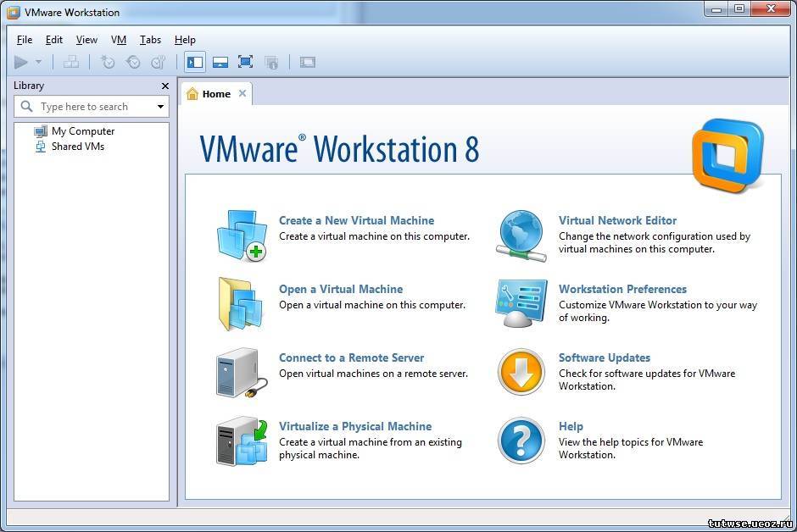Click the Open a Virtual Machine folder icon
Screen dimensions: 797x532
coord(241,304)
